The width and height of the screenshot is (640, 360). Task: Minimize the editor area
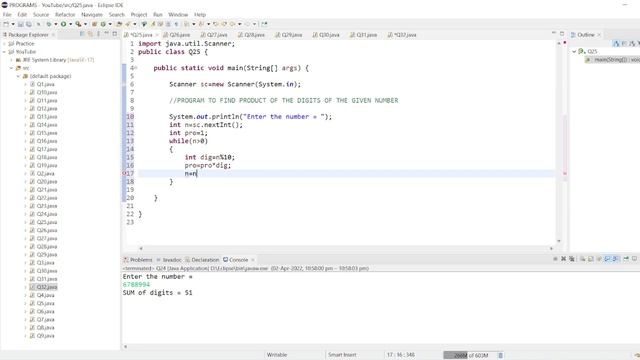(554, 33)
